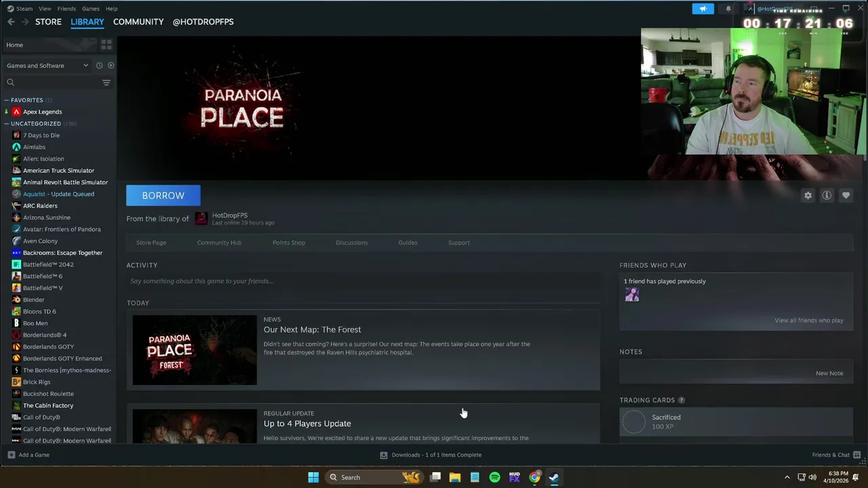Open Our Next Map: The Forest news
The height and width of the screenshot is (488, 868).
312,329
